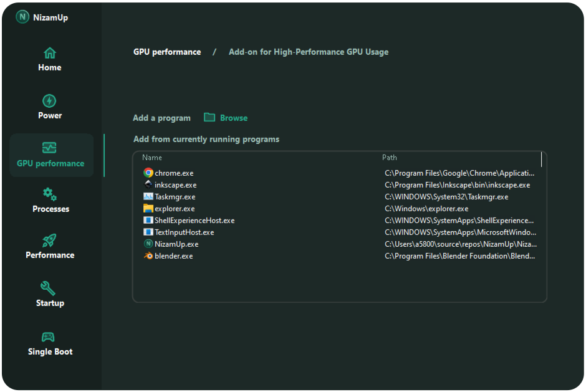586x392 pixels.
Task: Select TextInputHost.exe entry
Action: (184, 232)
